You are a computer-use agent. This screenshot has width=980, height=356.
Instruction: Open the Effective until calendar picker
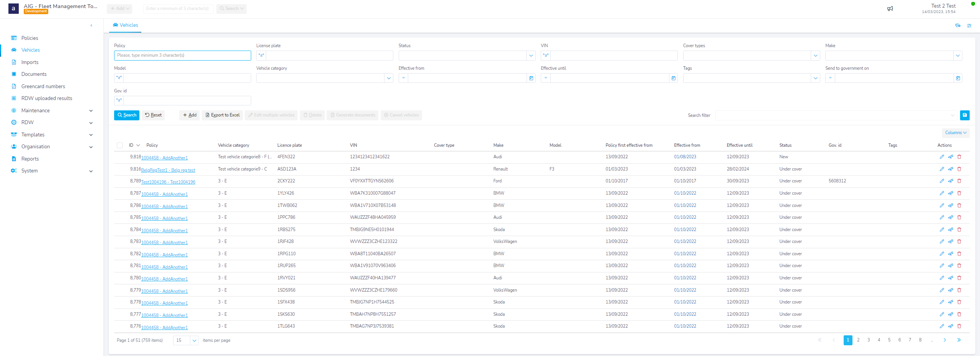pos(674,78)
